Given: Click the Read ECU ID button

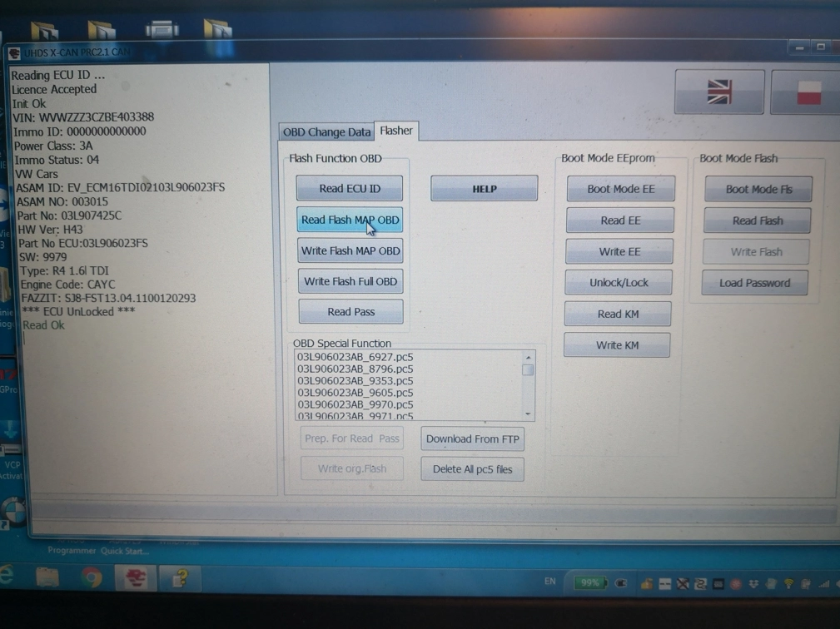Looking at the screenshot, I should (x=350, y=188).
